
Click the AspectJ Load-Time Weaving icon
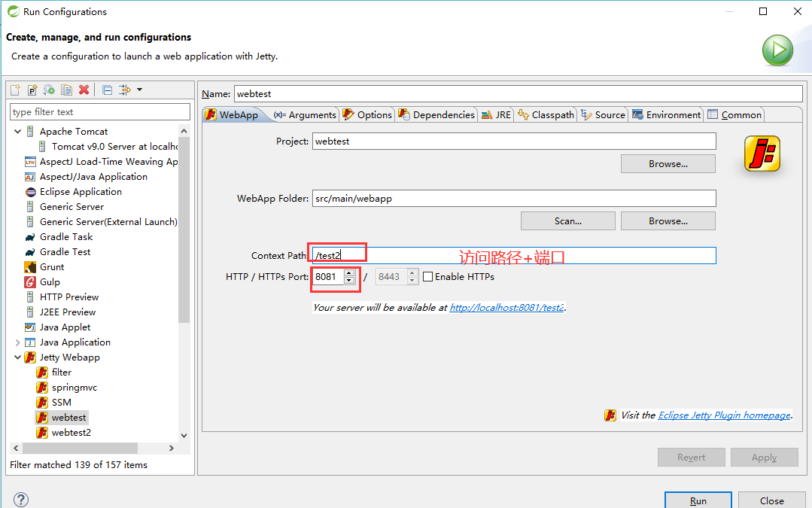pos(30,162)
